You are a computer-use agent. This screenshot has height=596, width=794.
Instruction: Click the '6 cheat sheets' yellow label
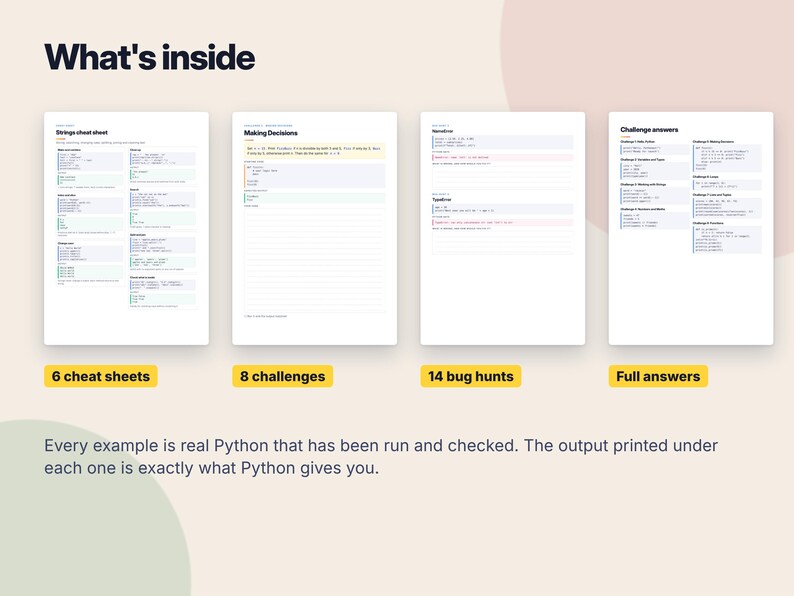[101, 376]
